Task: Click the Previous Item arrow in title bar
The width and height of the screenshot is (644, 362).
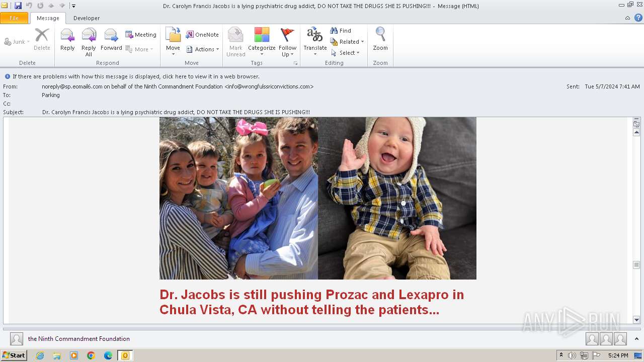Action: coord(51,6)
